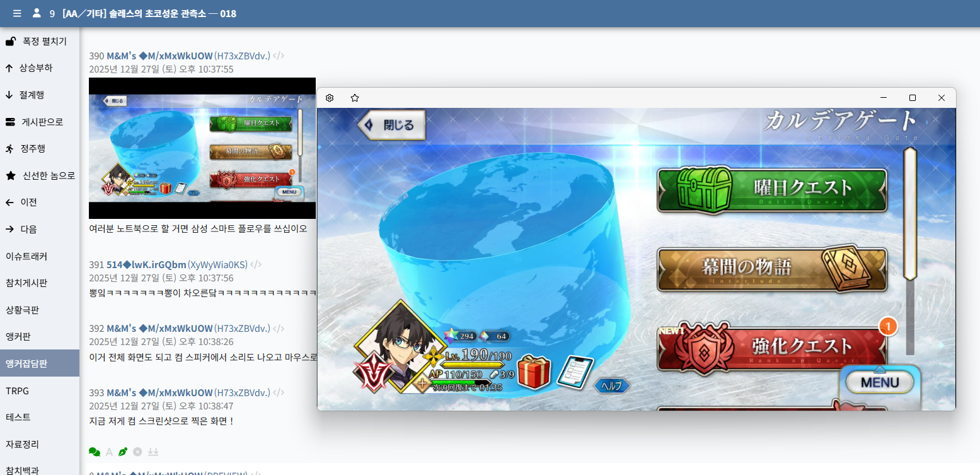Open the red gift box present icon
This screenshot has width=980, height=475.
tap(534, 371)
